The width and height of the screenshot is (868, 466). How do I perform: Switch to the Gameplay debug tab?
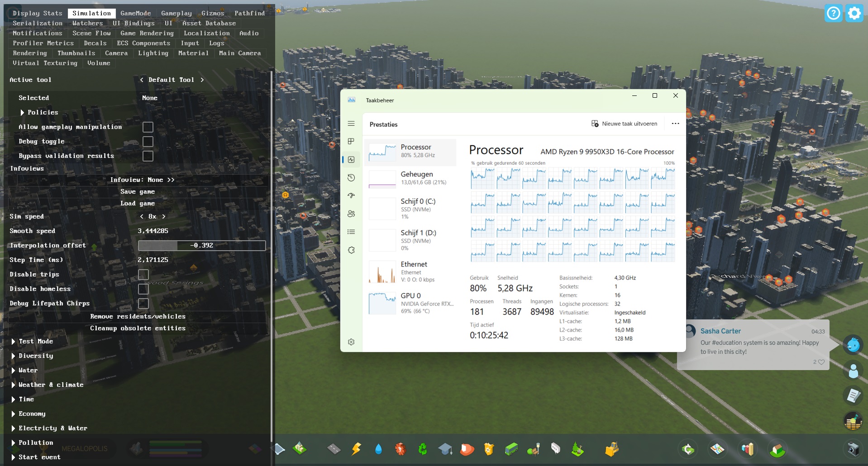(176, 14)
